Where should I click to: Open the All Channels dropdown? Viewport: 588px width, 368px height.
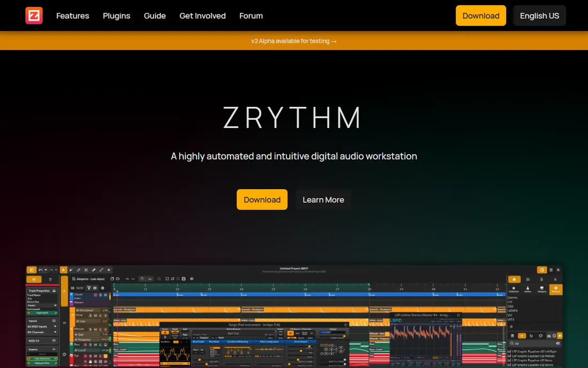pyautogui.click(x=42, y=332)
